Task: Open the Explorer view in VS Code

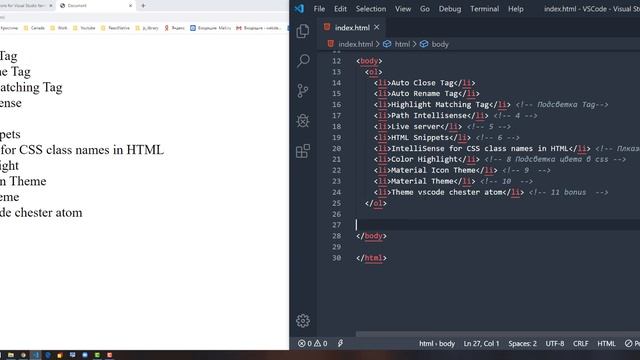Action: pyautogui.click(x=302, y=31)
